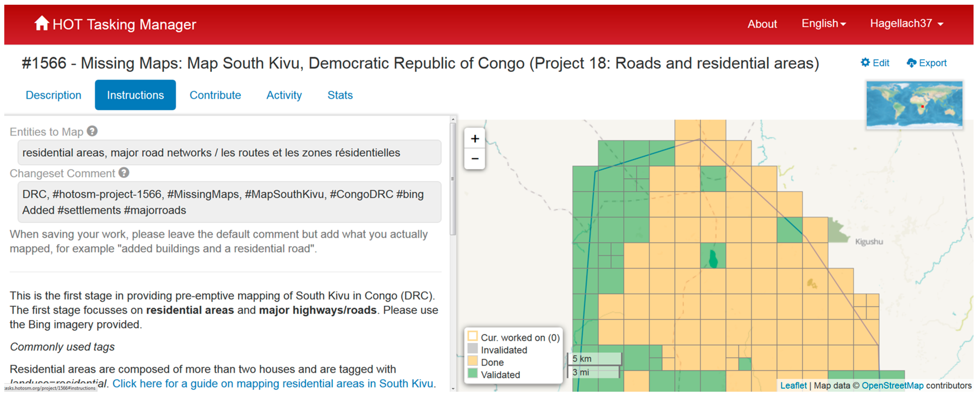
Task: Expand the Hagellach37 user menu
Action: (906, 24)
